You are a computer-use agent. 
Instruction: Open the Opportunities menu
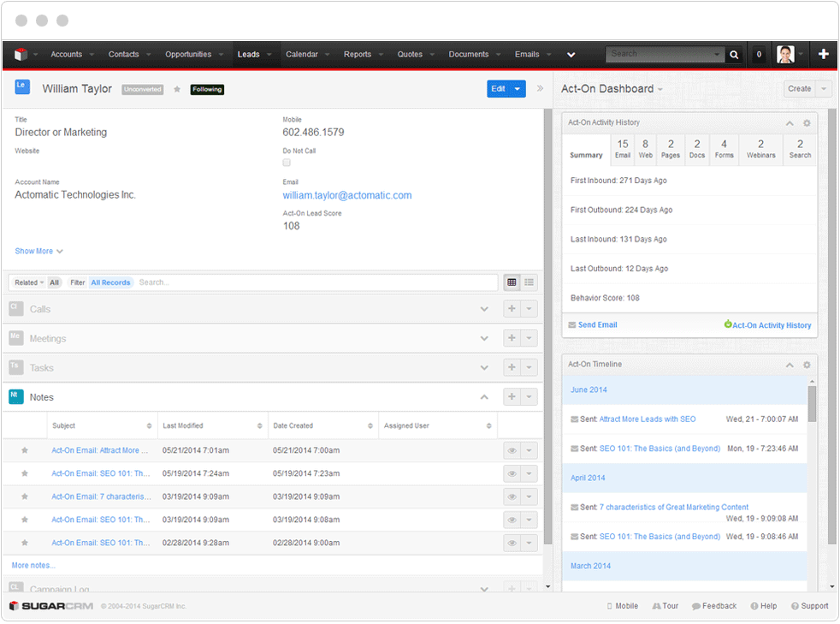pyautogui.click(x=188, y=54)
